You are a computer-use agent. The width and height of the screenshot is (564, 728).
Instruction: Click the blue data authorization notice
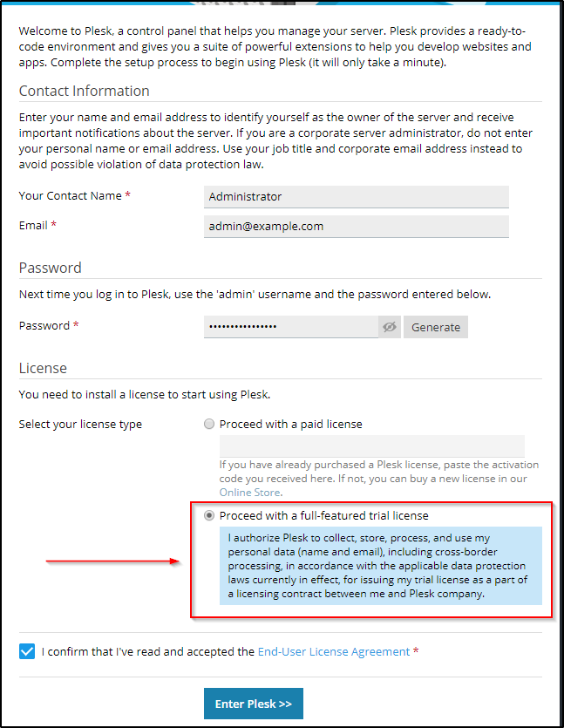pyautogui.click(x=379, y=565)
